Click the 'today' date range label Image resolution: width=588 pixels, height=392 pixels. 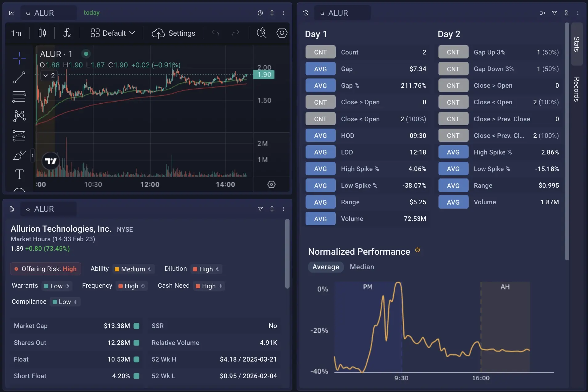point(91,13)
